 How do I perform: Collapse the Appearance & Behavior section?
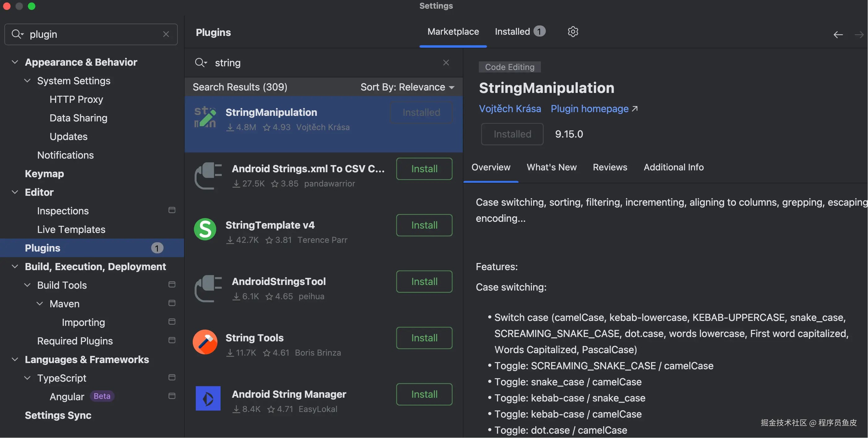coord(15,62)
